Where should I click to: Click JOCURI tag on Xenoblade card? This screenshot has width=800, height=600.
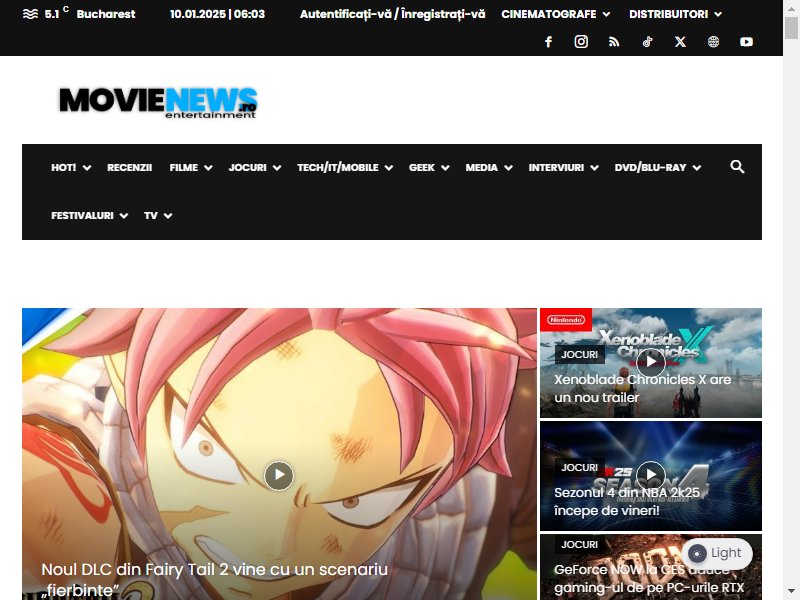(x=580, y=355)
